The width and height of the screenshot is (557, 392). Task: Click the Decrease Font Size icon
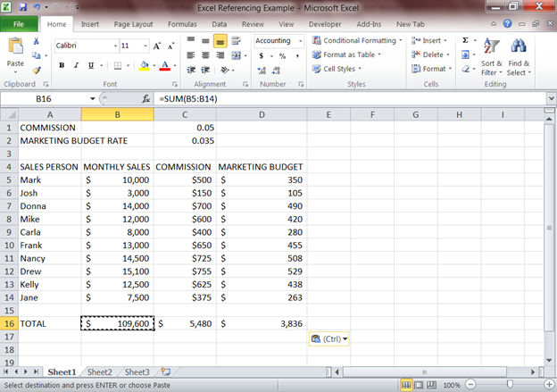tap(170, 46)
